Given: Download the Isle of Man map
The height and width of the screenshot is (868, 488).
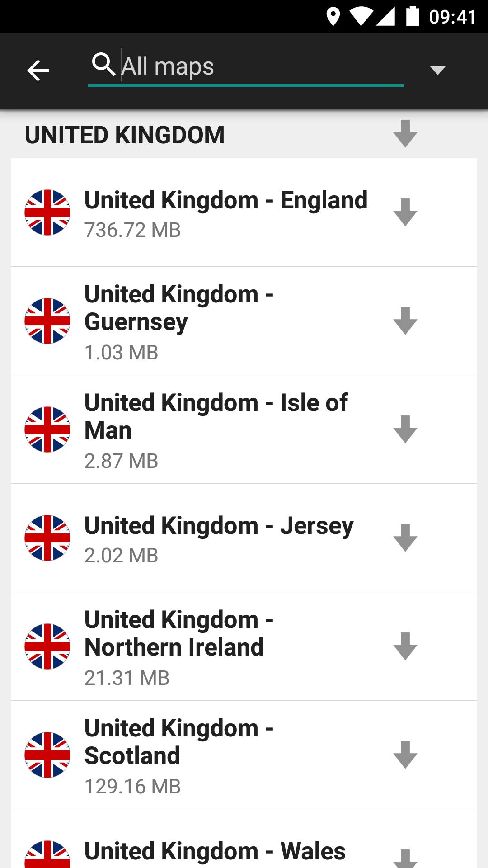Looking at the screenshot, I should coord(405,429).
